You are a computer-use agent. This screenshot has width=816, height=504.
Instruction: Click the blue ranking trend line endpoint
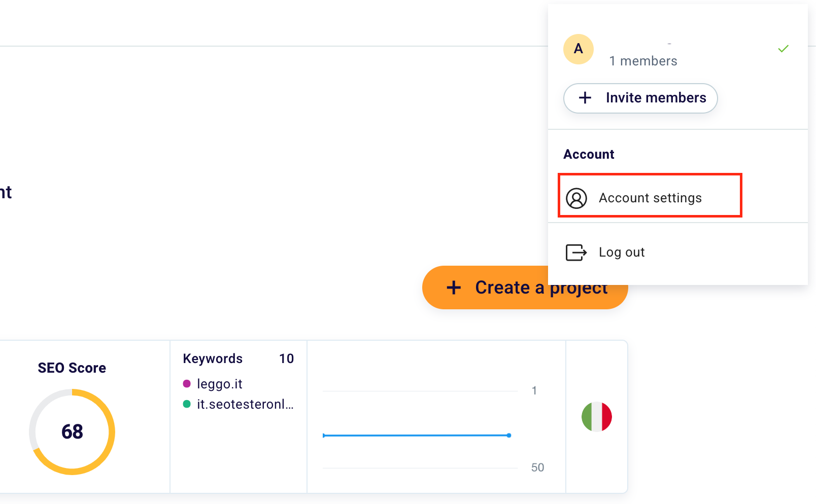point(509,435)
